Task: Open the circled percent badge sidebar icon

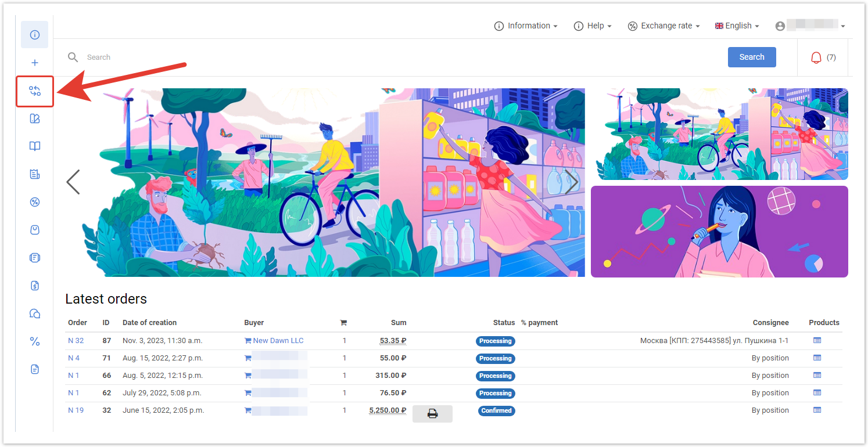Action: point(35,202)
